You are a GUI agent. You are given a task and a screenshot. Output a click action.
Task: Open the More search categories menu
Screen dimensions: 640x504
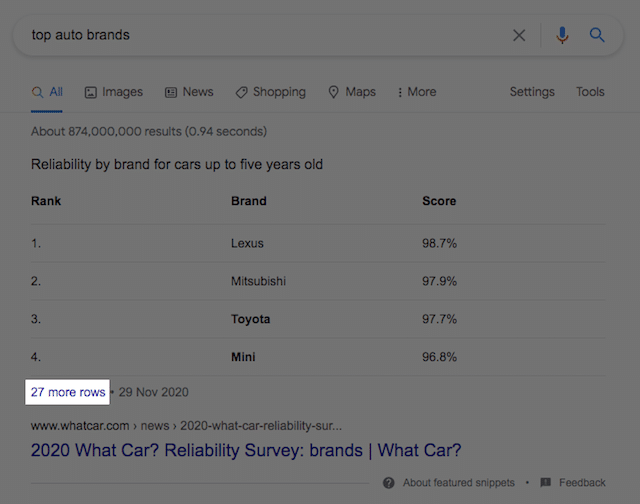(417, 92)
